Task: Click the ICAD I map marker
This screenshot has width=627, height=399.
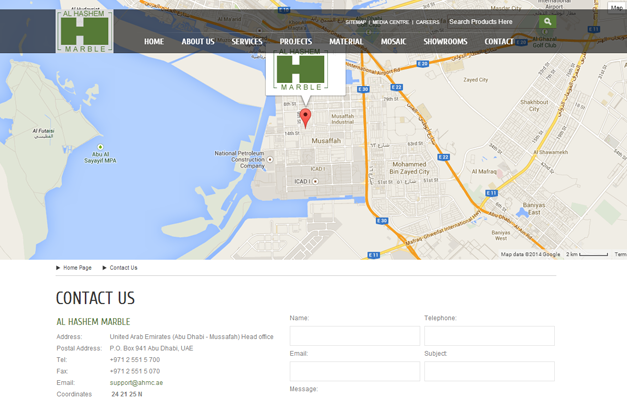Action: tap(315, 182)
